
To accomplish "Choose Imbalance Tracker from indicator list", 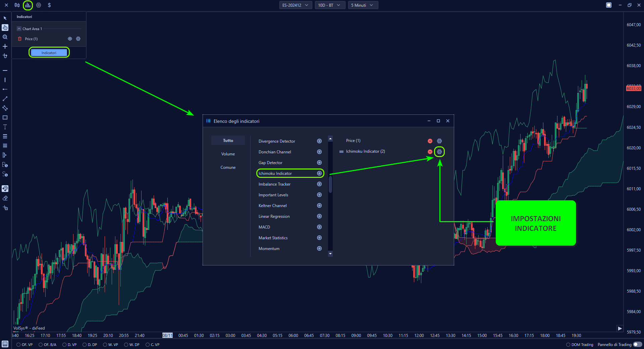I will point(275,184).
